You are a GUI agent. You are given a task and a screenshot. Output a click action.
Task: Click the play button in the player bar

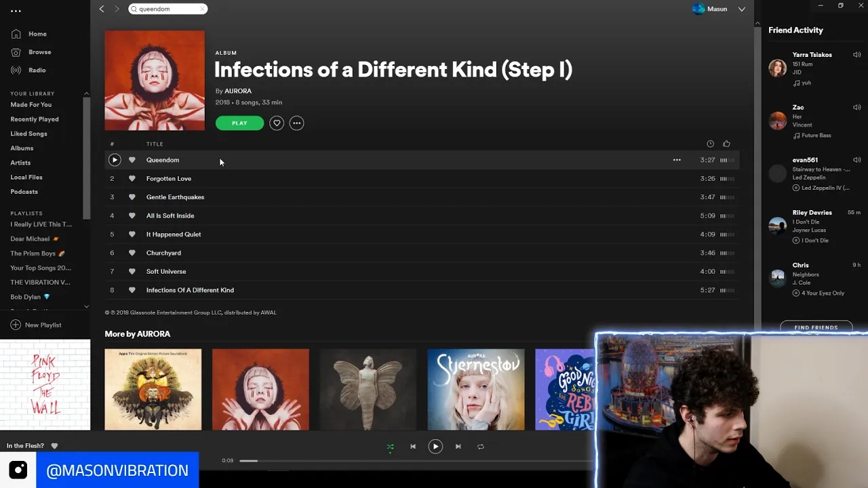click(x=435, y=447)
